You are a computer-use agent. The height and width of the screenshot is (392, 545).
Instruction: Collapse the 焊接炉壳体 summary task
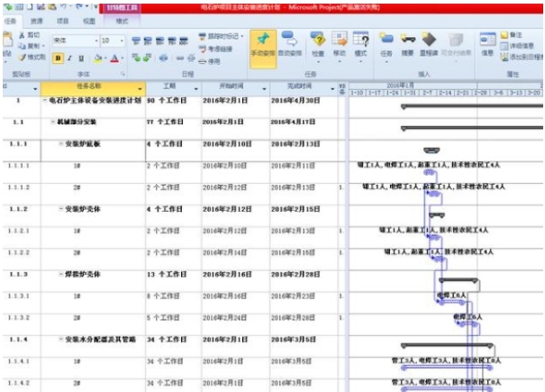[x=61, y=274]
